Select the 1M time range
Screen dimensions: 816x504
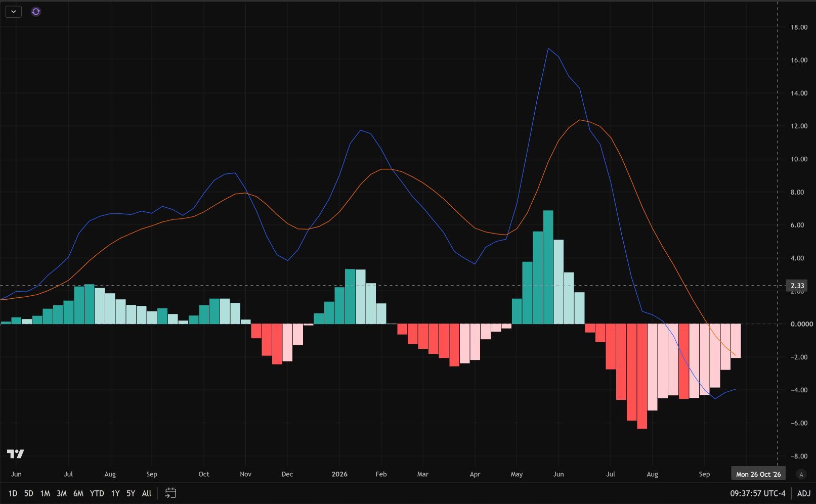coord(45,493)
